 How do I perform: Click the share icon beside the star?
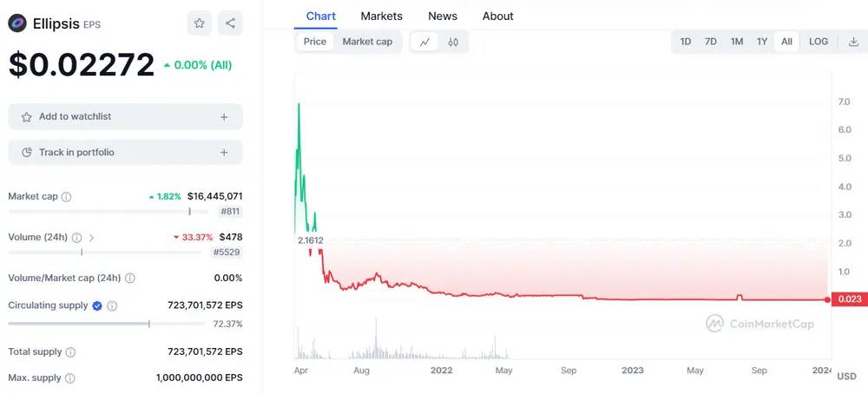tap(230, 23)
